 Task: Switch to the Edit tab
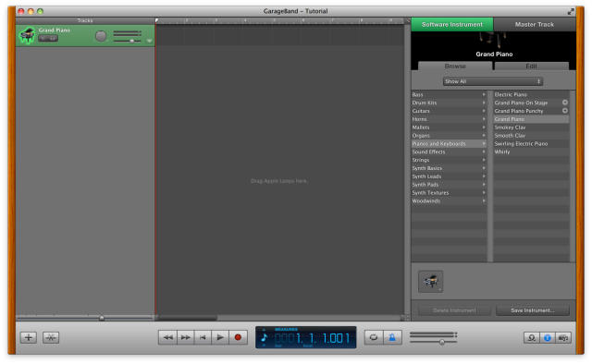(x=531, y=66)
